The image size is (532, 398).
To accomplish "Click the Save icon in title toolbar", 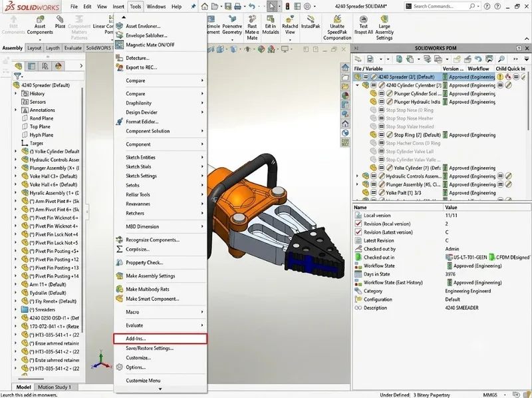I will 228,7.
